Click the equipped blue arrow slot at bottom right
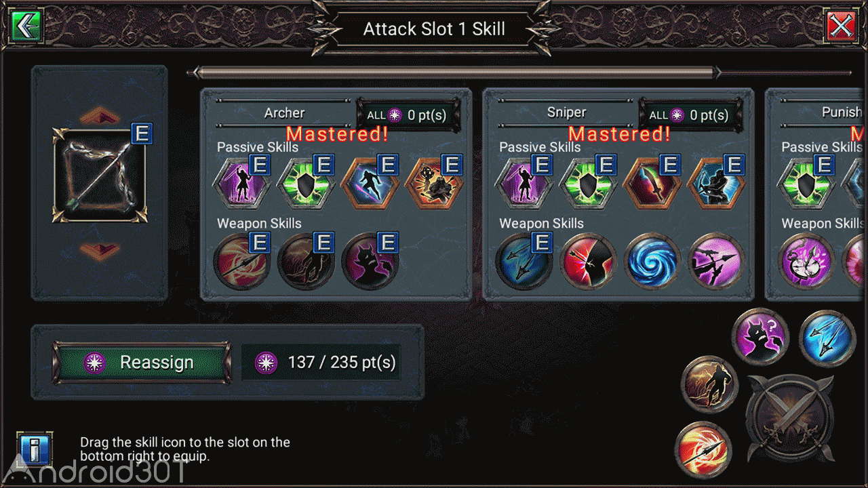868x488 pixels. [827, 337]
